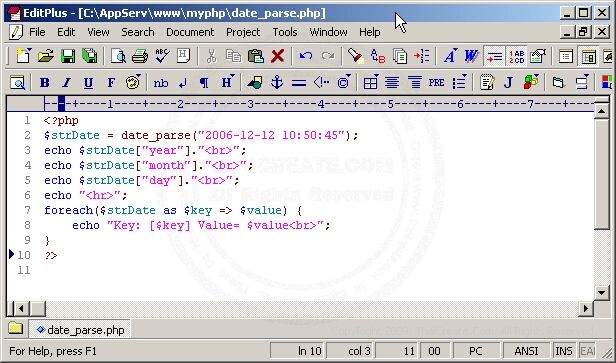Viewport: 616px width, 363px height.
Task: Undo the last edit
Action: (x=306, y=56)
